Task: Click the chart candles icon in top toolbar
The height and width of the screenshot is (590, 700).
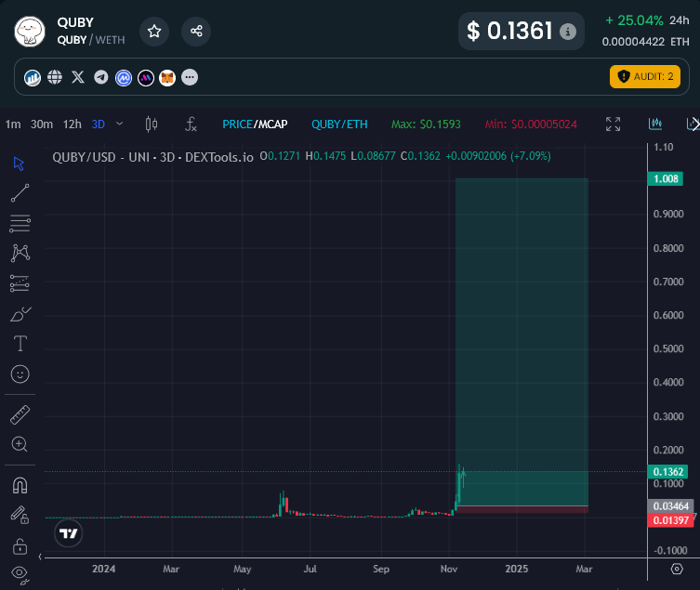Action: pyautogui.click(x=654, y=124)
